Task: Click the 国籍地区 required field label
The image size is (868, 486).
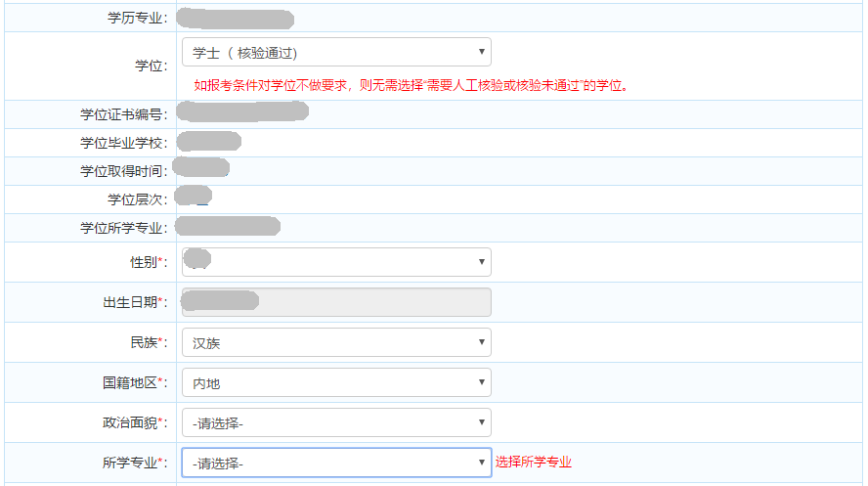Action: pyautogui.click(x=128, y=383)
